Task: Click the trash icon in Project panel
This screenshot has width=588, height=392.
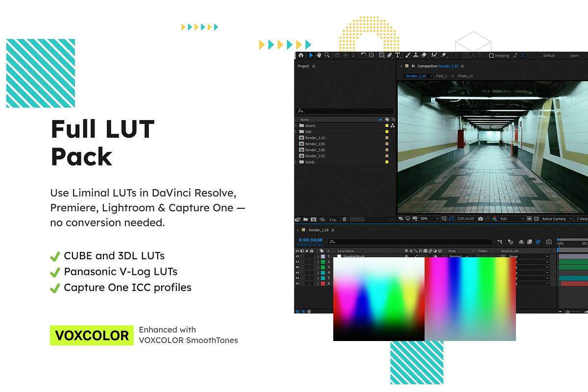Action: [344, 220]
